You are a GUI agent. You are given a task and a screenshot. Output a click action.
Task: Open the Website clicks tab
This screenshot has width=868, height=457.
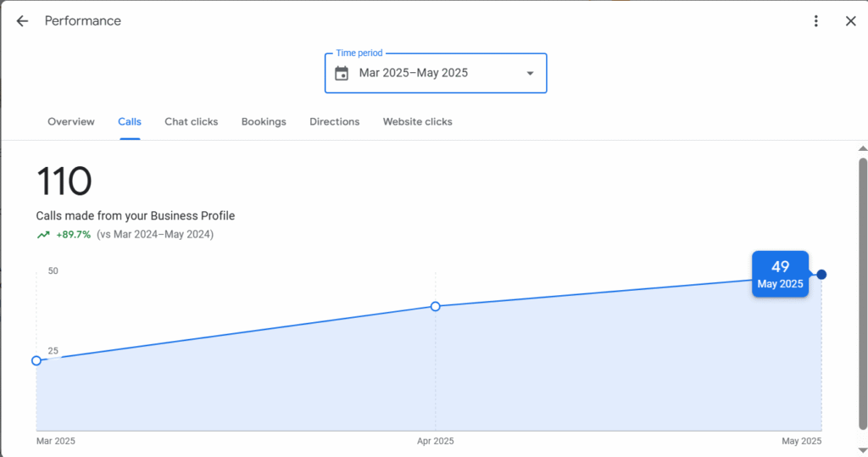pyautogui.click(x=417, y=121)
